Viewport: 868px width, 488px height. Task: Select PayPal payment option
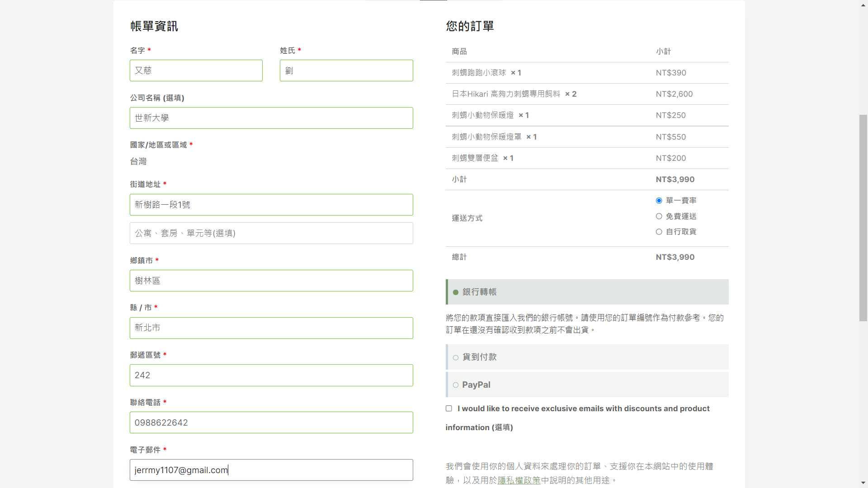(x=456, y=385)
